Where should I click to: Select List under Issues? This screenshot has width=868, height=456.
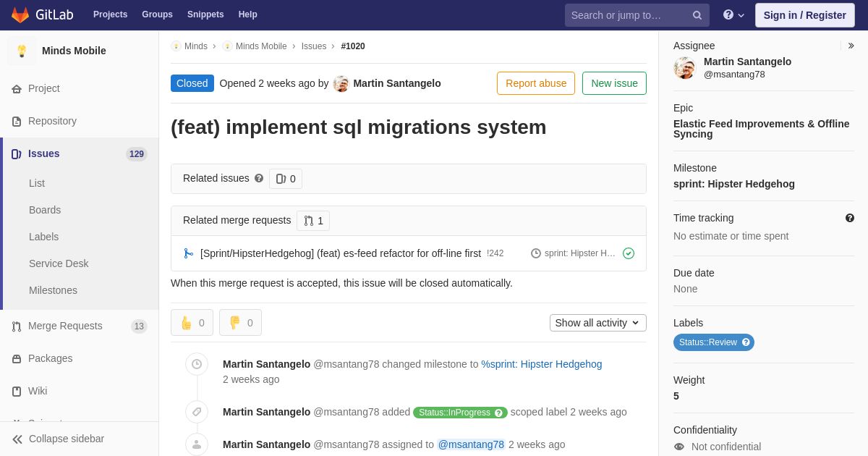pyautogui.click(x=37, y=183)
